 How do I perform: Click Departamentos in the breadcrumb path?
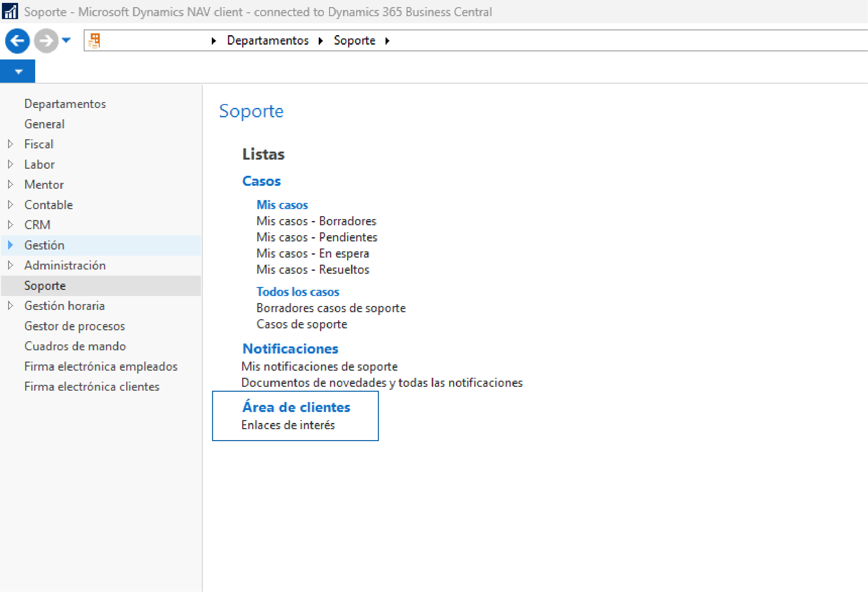268,40
